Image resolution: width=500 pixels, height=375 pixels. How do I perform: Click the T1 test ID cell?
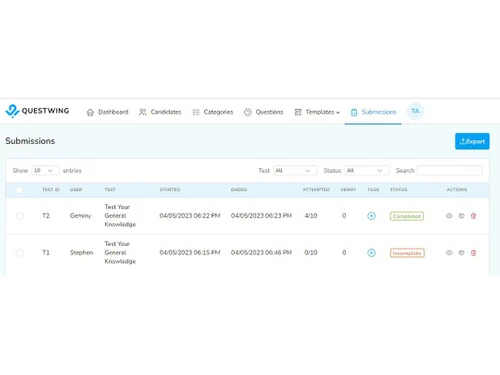46,252
